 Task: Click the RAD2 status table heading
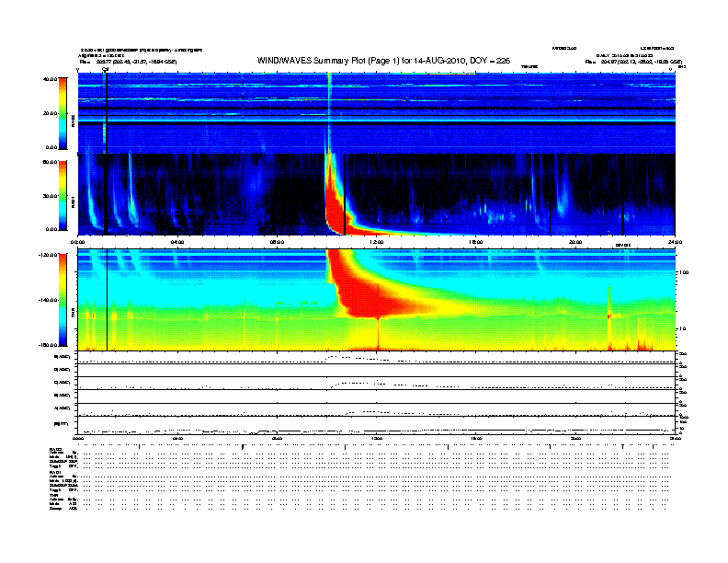[55, 450]
